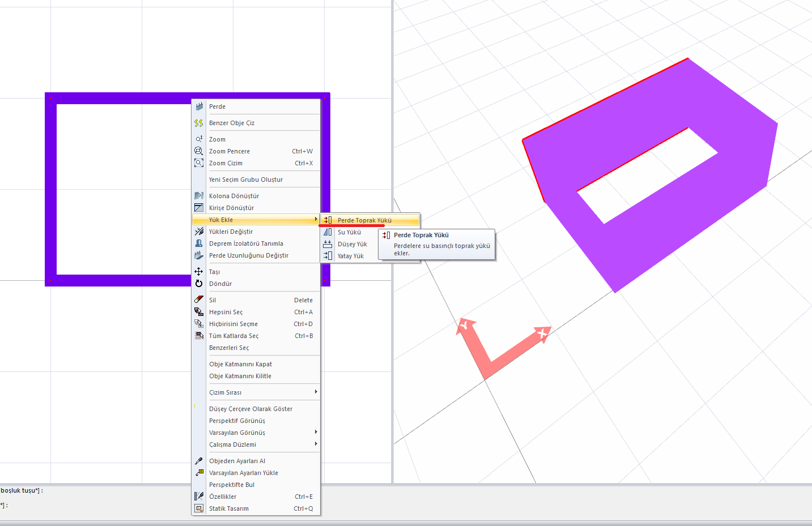
Task: Click the Objeden Ayarları Al eyedropper icon
Action: point(199,461)
